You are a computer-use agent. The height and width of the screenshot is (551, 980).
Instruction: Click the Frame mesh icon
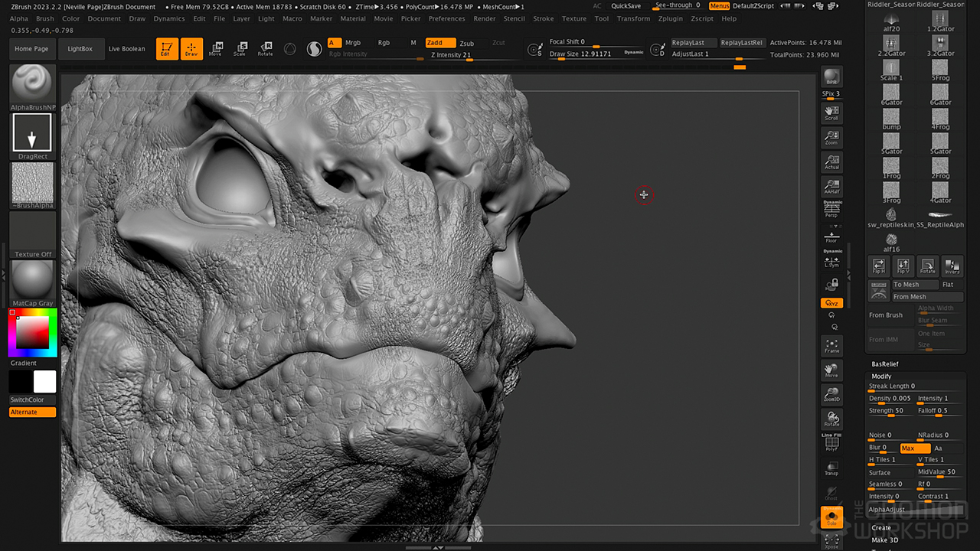pos(831,345)
